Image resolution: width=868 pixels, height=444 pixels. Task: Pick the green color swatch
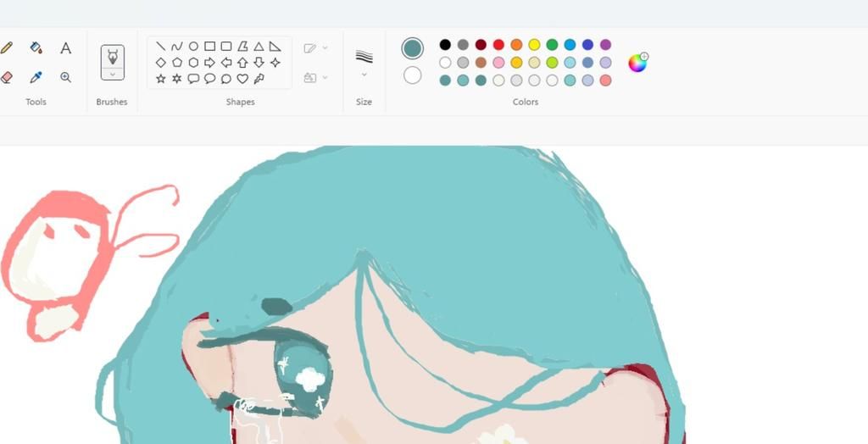click(552, 44)
